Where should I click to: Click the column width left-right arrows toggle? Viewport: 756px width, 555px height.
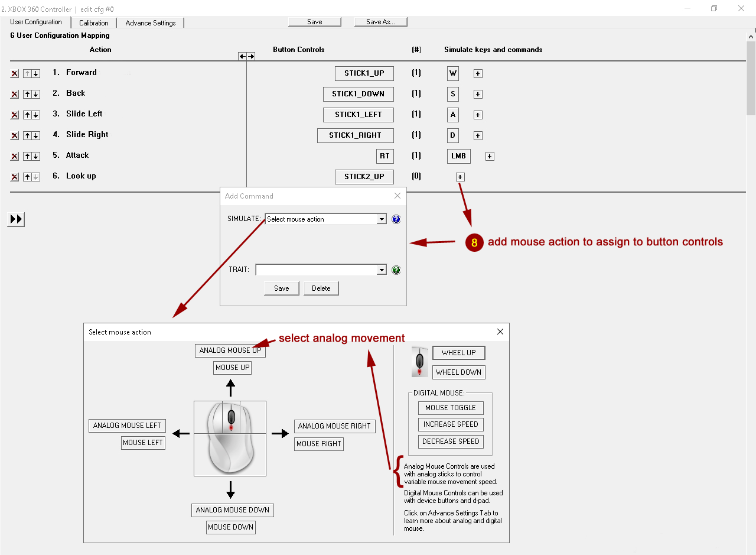point(246,56)
